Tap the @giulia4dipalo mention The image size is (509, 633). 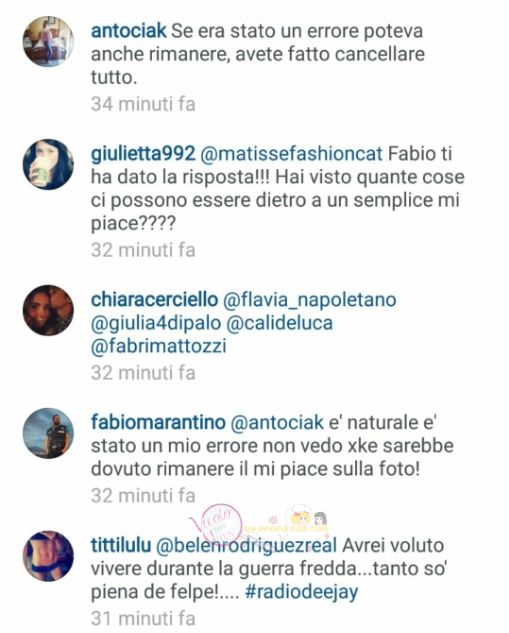pos(156,323)
